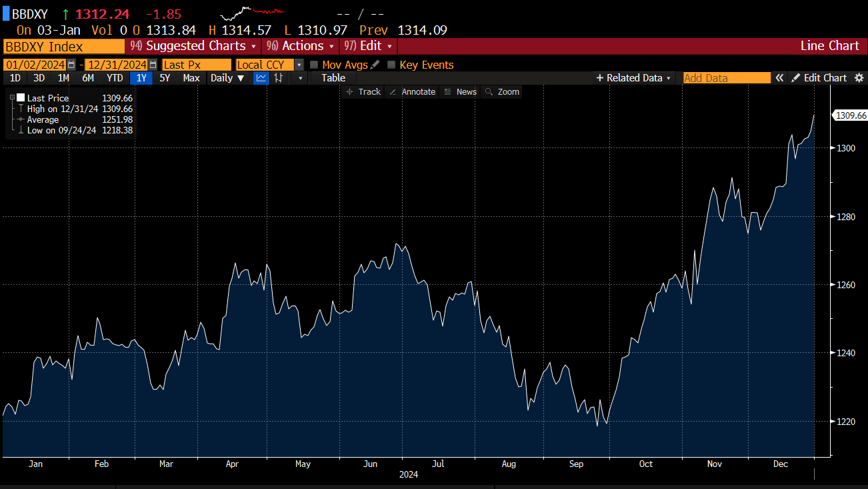Enable the Mov Avgs checkbox
The height and width of the screenshot is (489, 868).
coord(314,65)
